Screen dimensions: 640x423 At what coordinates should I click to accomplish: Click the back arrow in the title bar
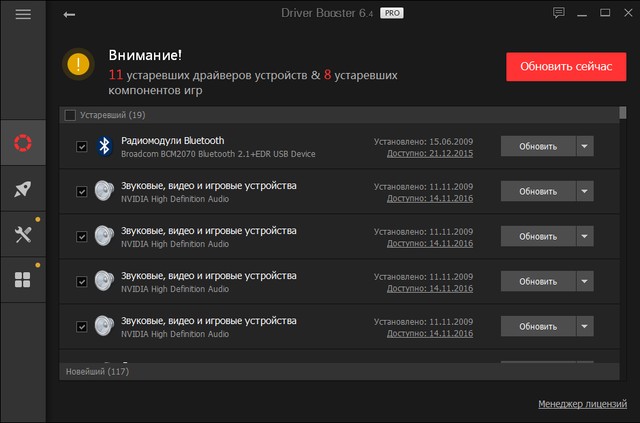(x=68, y=15)
